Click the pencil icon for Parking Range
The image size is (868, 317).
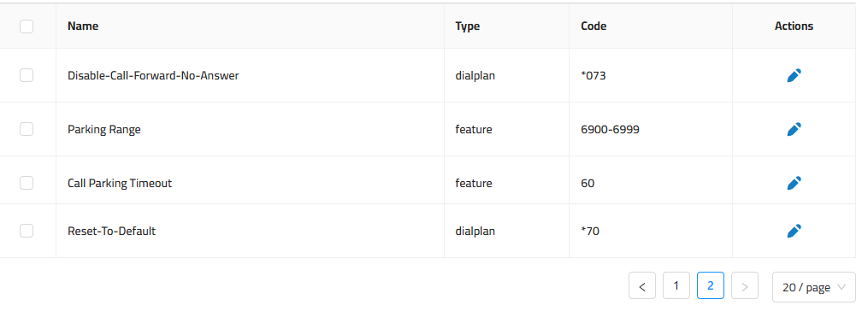(794, 130)
